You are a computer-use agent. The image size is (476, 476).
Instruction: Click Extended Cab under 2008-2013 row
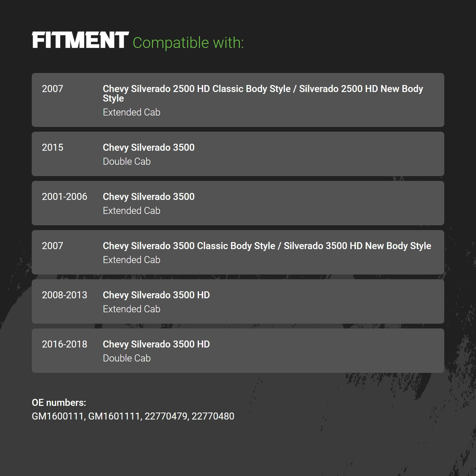[x=131, y=309]
